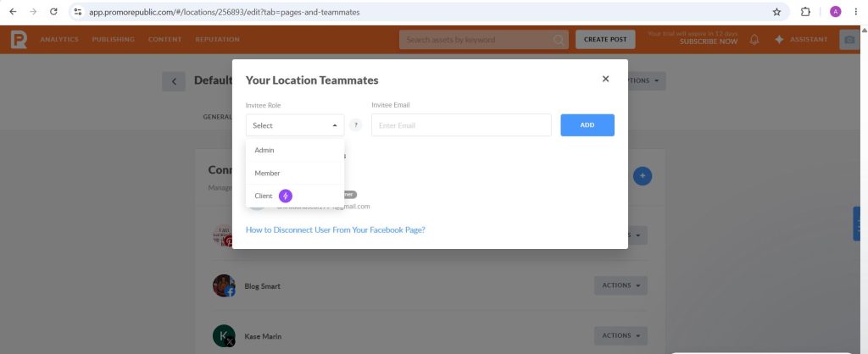Click Subscribe Now link
This screenshot has width=868, height=354.
(709, 41)
